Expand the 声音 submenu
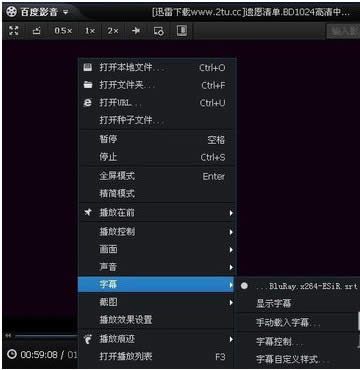Image resolution: width=360 pixels, height=370 pixels. point(157,267)
